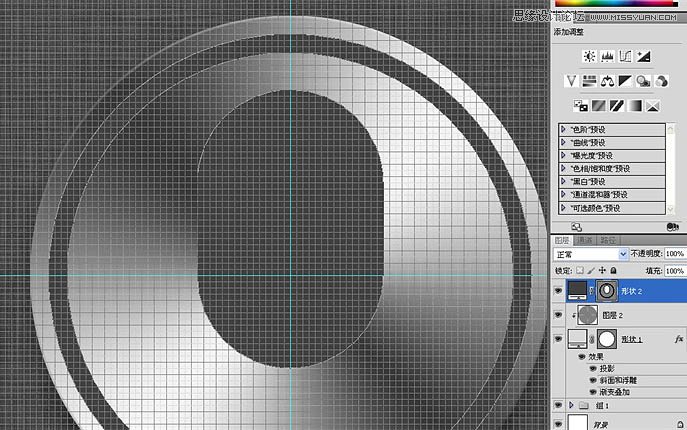
Task: Click the mask link icon of 形状 2
Action: [591, 291]
